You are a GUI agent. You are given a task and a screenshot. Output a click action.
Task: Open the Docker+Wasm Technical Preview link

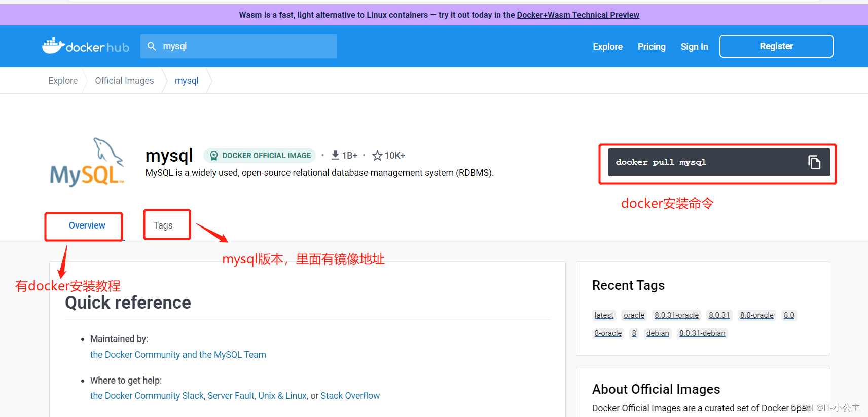578,15
